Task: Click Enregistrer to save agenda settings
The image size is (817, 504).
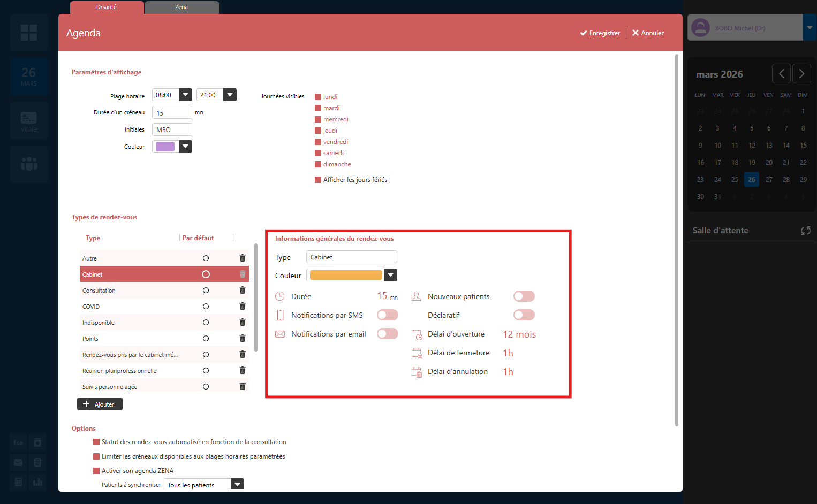Action: click(x=600, y=33)
